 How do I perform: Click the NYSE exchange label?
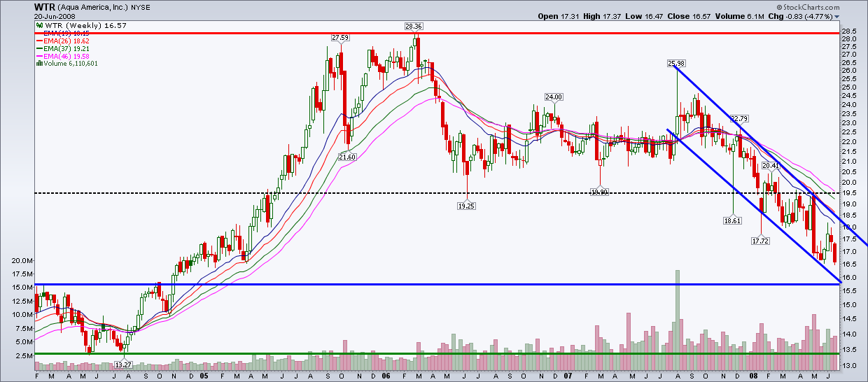(141, 7)
